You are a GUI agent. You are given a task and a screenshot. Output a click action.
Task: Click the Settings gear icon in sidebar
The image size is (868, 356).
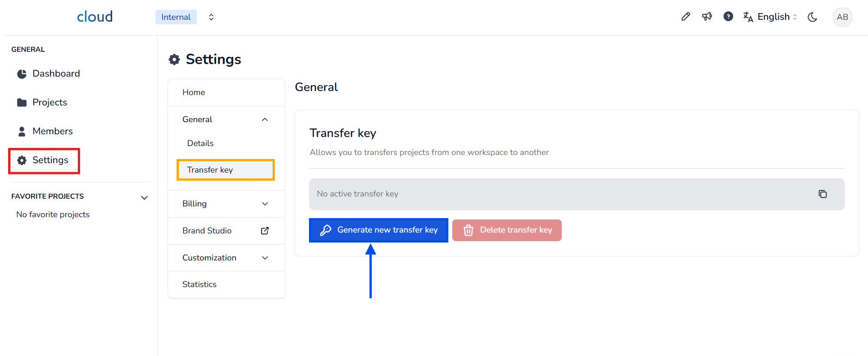pyautogui.click(x=22, y=160)
